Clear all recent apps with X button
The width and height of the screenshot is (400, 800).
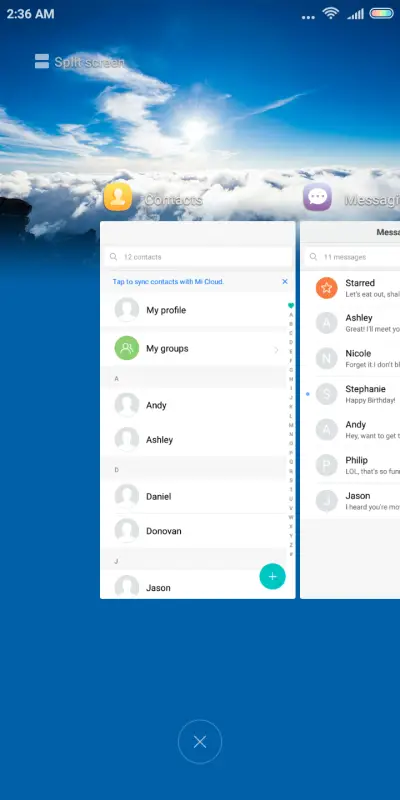(x=200, y=742)
